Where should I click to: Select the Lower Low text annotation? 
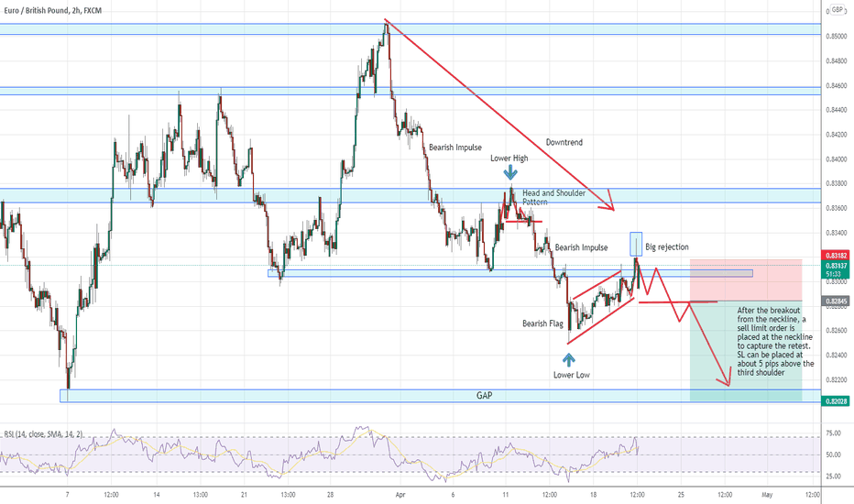(572, 375)
